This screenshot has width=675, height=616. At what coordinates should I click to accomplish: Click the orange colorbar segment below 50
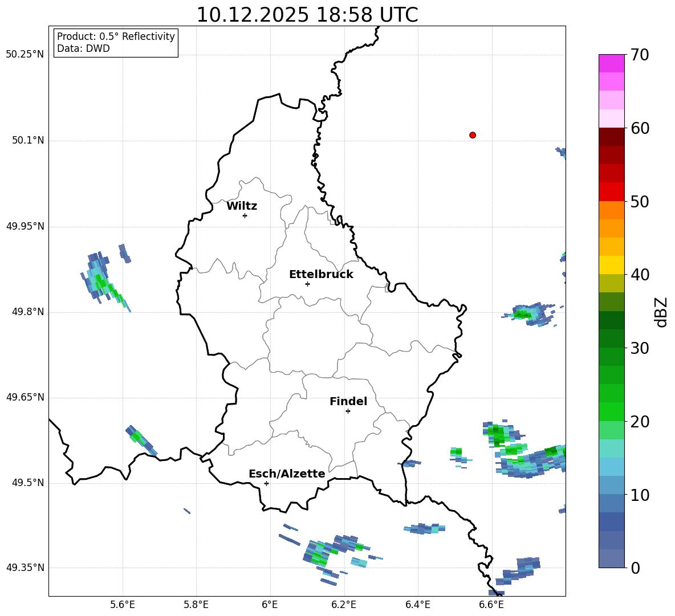[x=611, y=210]
